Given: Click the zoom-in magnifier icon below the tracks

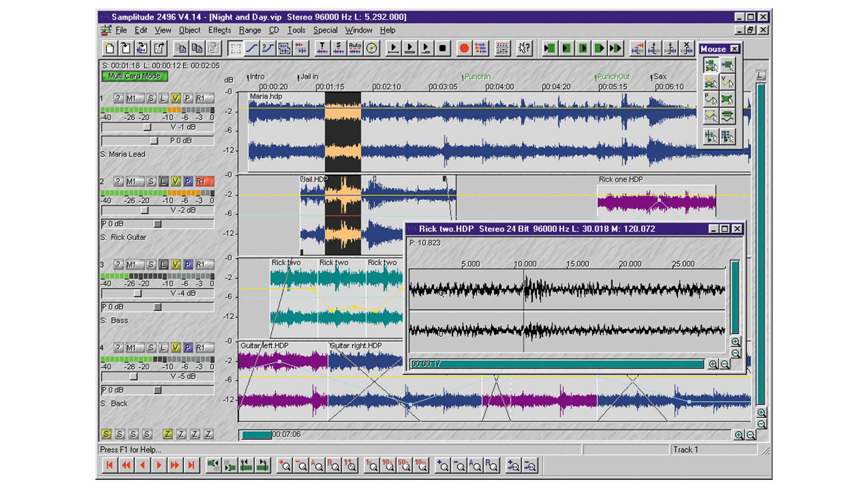Looking at the screenshot, I should pyautogui.click(x=738, y=435).
